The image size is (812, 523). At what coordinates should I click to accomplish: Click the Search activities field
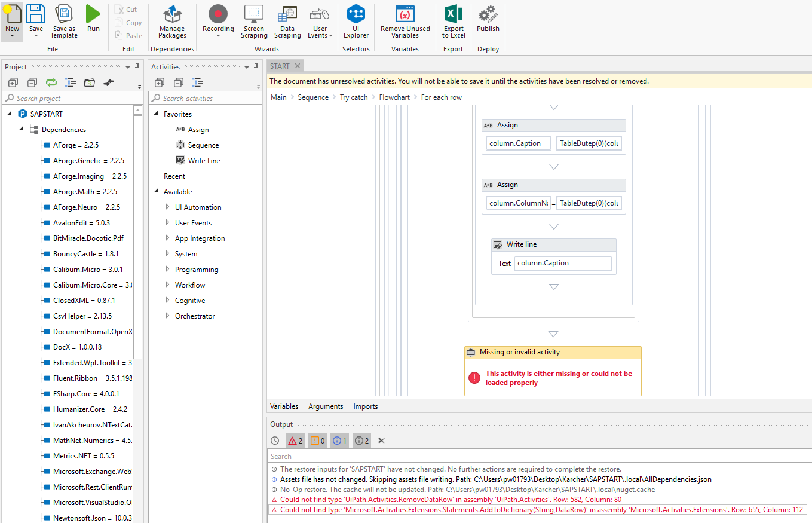(x=205, y=97)
